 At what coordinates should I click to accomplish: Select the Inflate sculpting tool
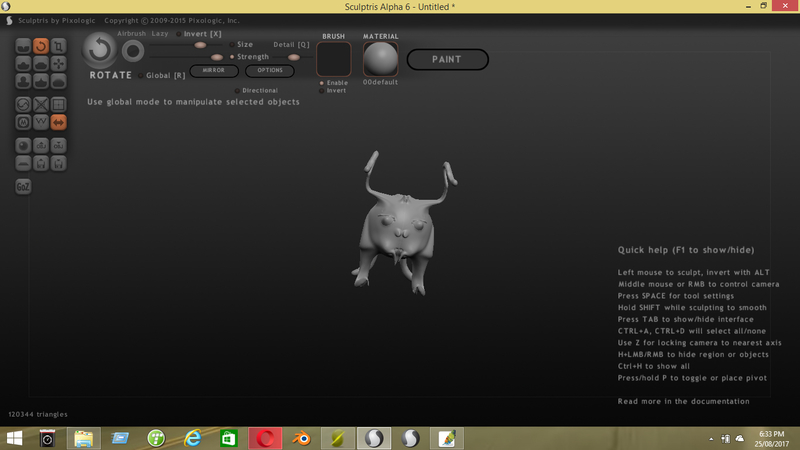pos(23,81)
